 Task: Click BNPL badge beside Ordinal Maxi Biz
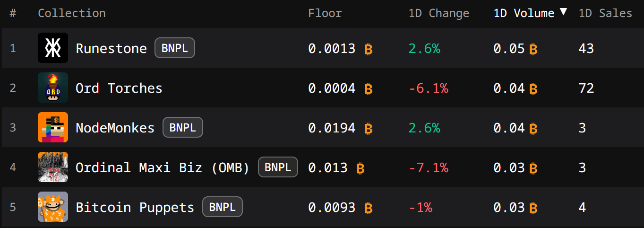278,167
